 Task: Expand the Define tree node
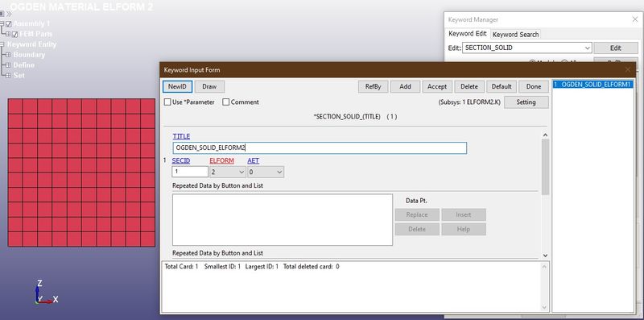[8, 65]
